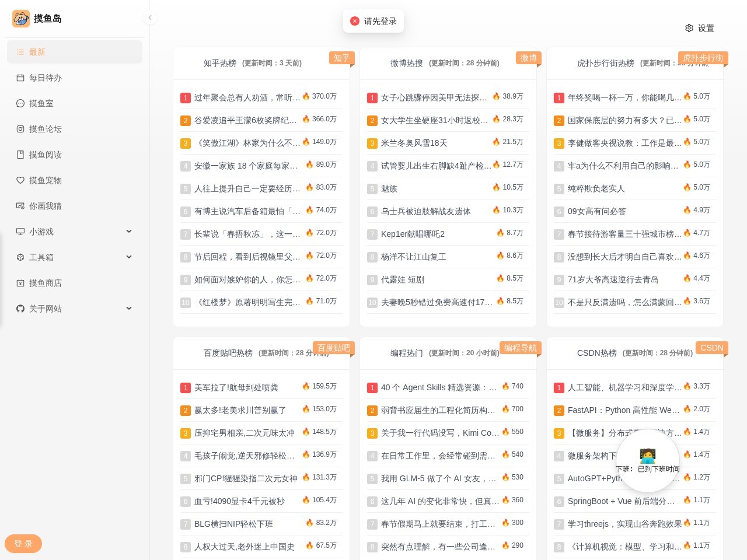Click the 知乎 badge on the hot list card

341,58
